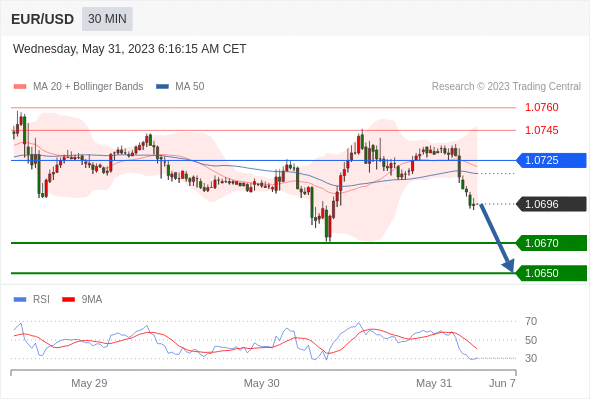Screen dimensions: 590x400
Task: Click the Trading Central research credit
Action: click(x=506, y=87)
